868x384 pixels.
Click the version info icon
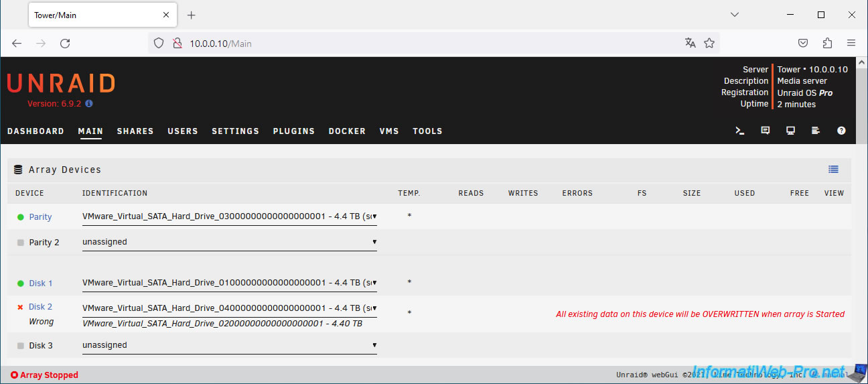(x=89, y=104)
